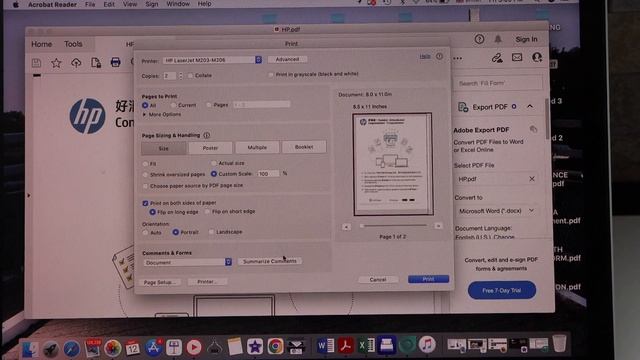Viewport: 640px width, 360px height.
Task: Open Google Chrome from the Dock
Action: click(276, 346)
